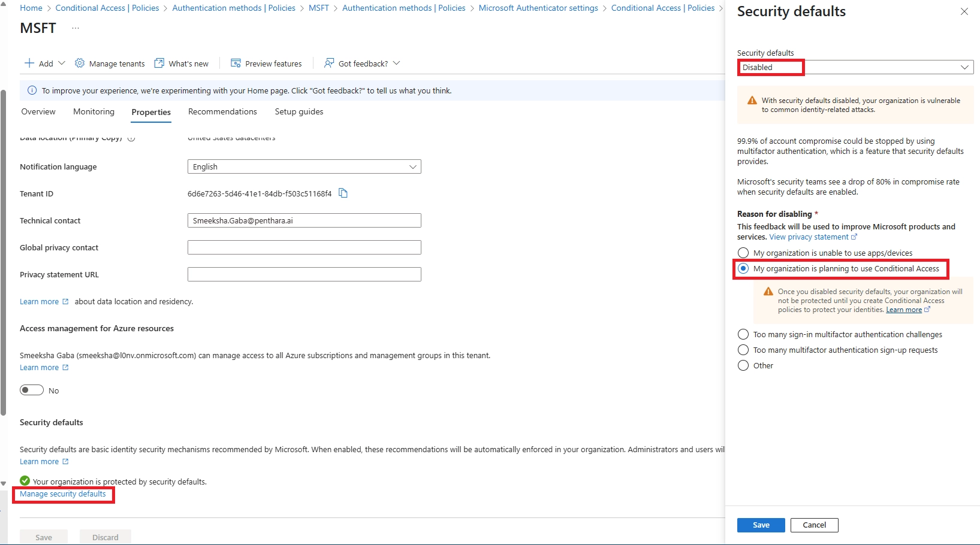This screenshot has width=980, height=545.
Task: Click Learn more under the Security defaults description
Action: (44, 461)
